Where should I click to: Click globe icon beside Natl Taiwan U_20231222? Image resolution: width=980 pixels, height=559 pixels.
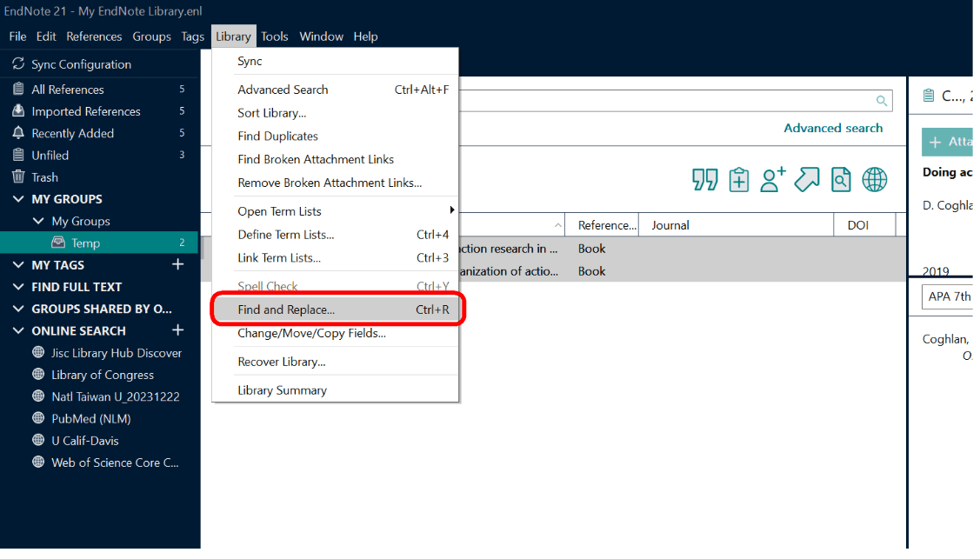click(38, 396)
